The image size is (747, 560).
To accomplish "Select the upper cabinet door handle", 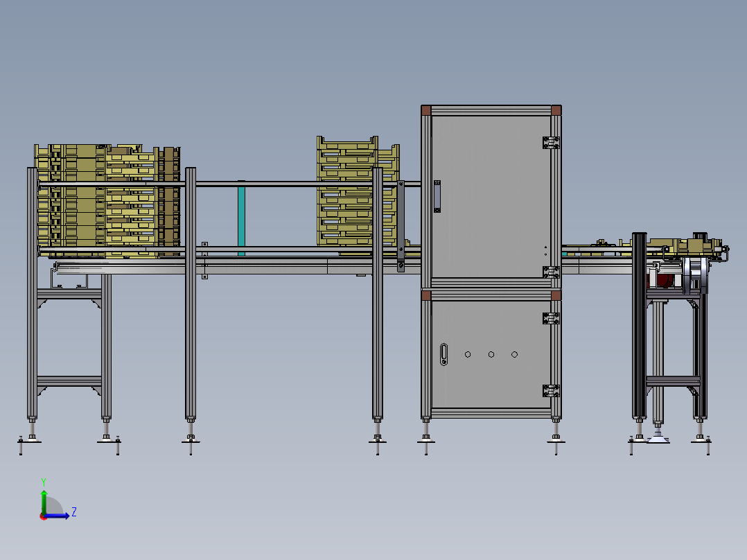I will click(437, 196).
